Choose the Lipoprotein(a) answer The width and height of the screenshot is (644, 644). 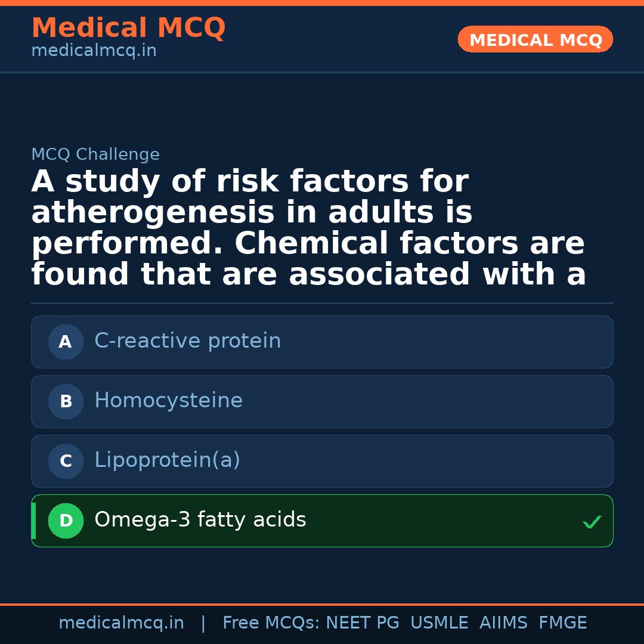(x=167, y=460)
